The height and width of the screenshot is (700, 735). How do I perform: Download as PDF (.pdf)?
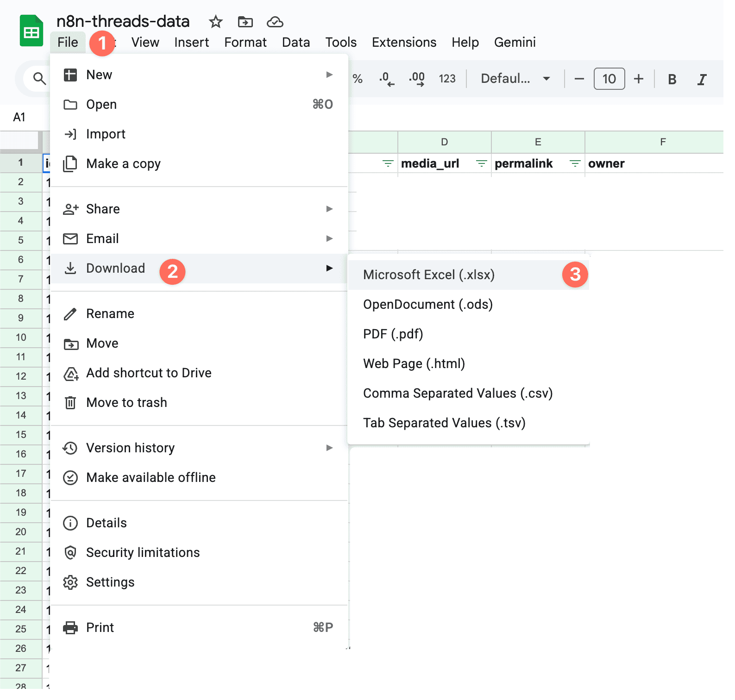[x=468, y=334]
